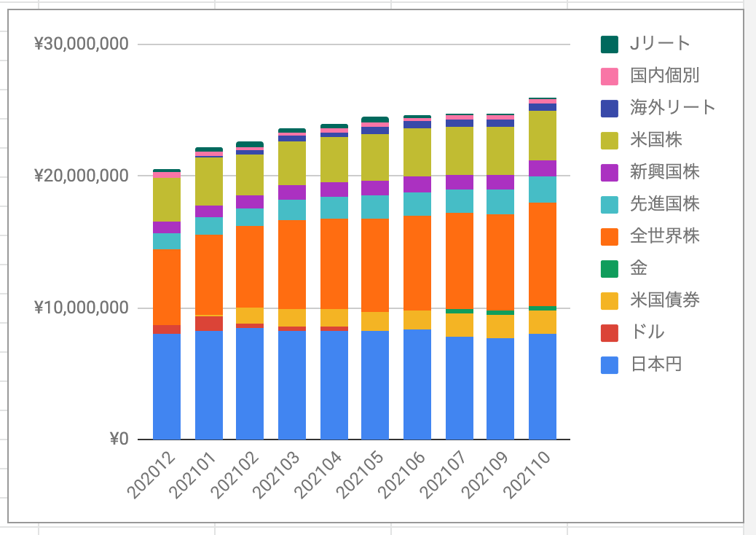The height and width of the screenshot is (535, 756).
Task: Click the 202105 x-axis label
Action: click(361, 475)
